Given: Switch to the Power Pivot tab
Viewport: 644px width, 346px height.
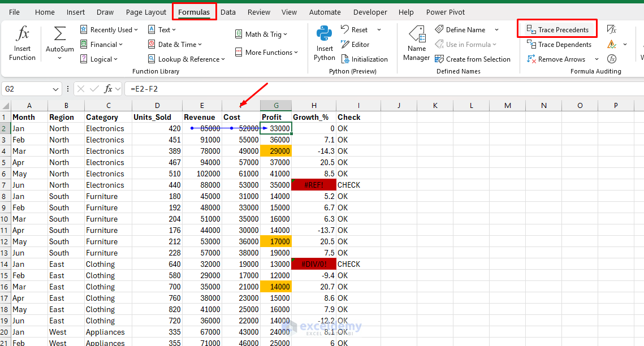Looking at the screenshot, I should point(445,12).
